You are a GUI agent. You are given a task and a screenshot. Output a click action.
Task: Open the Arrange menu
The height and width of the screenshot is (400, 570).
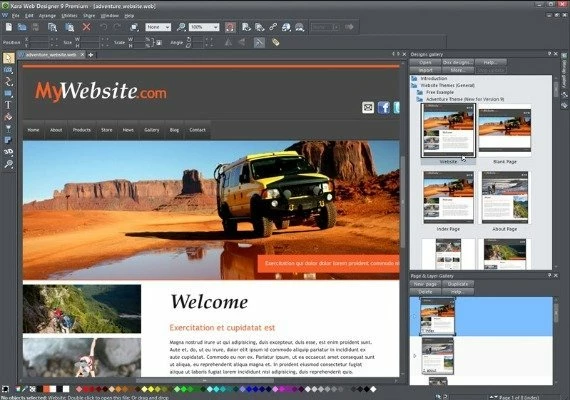[x=47, y=16]
